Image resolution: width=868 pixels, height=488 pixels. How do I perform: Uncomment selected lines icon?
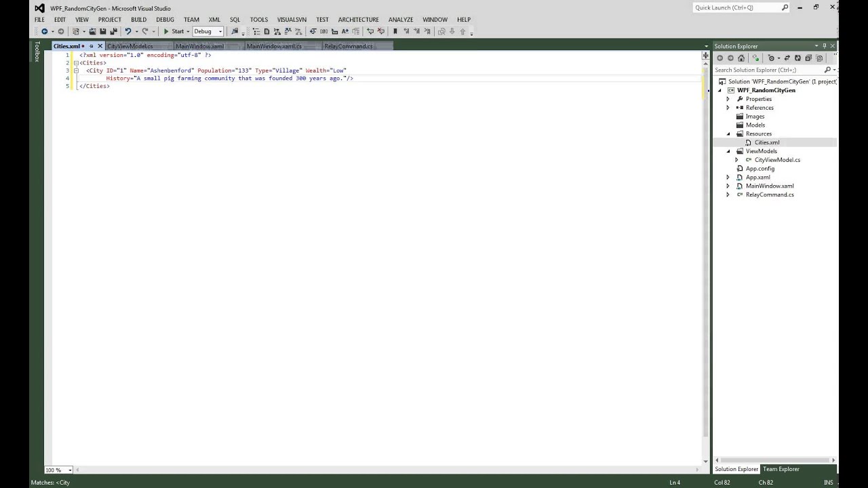coord(381,31)
